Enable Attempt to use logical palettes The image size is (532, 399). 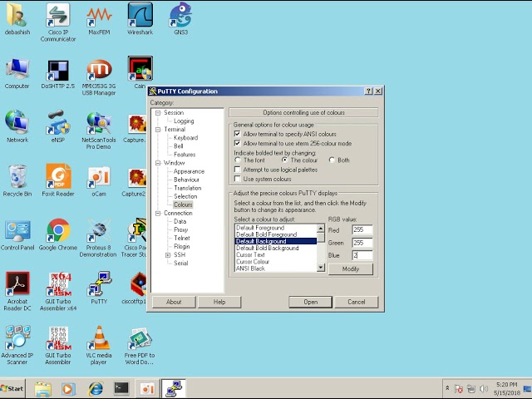tap(238, 170)
